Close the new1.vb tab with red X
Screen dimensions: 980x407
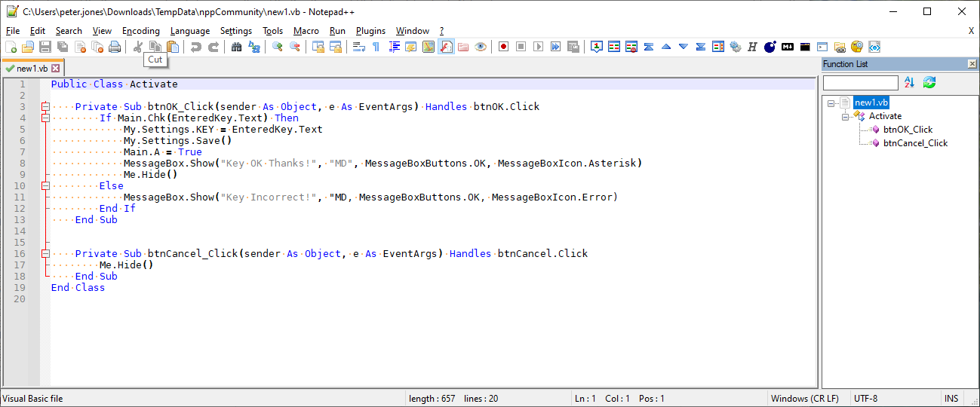(55, 68)
